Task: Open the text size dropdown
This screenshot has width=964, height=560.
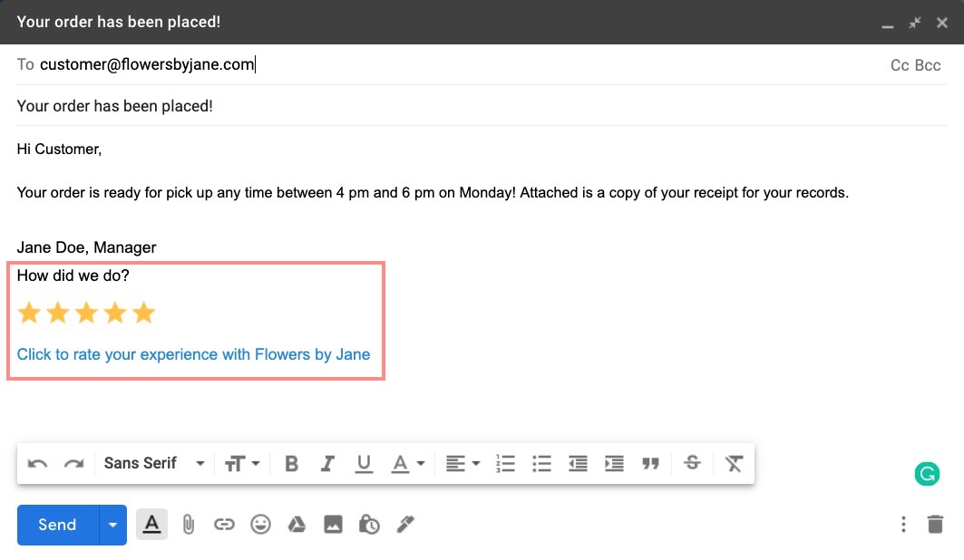Action: click(241, 464)
